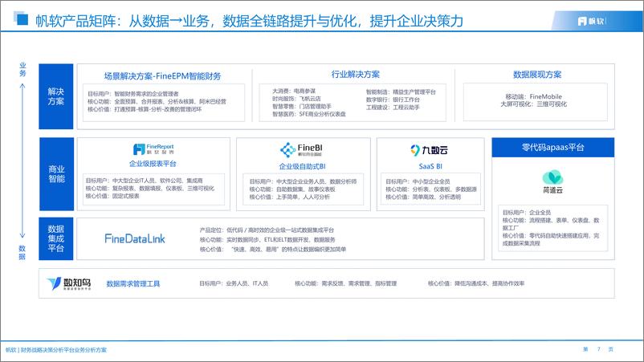The image size is (644, 362).
Task: Click 数知鸟 text 核心功能：需求反馈、需求管理
Action: click(346, 283)
